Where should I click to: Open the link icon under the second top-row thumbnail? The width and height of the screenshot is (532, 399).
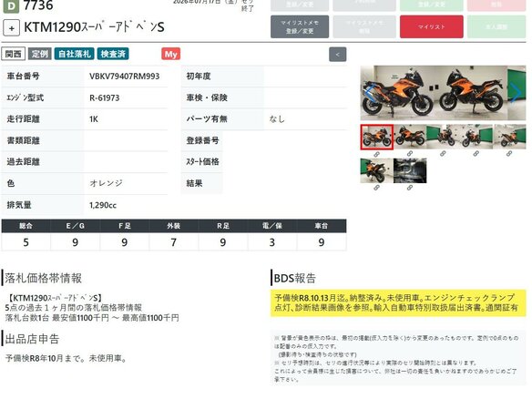point(410,154)
